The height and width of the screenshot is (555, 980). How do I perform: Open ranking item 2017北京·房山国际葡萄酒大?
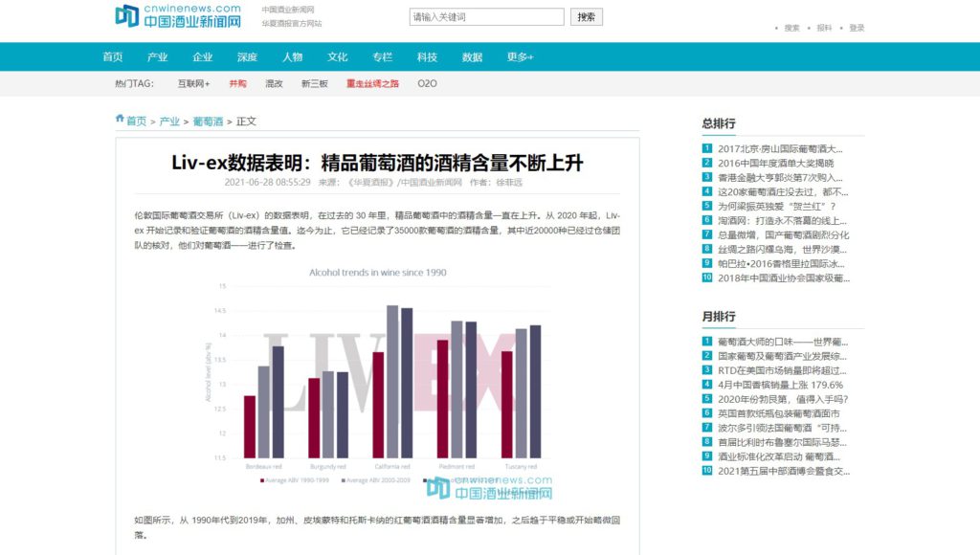(780, 148)
